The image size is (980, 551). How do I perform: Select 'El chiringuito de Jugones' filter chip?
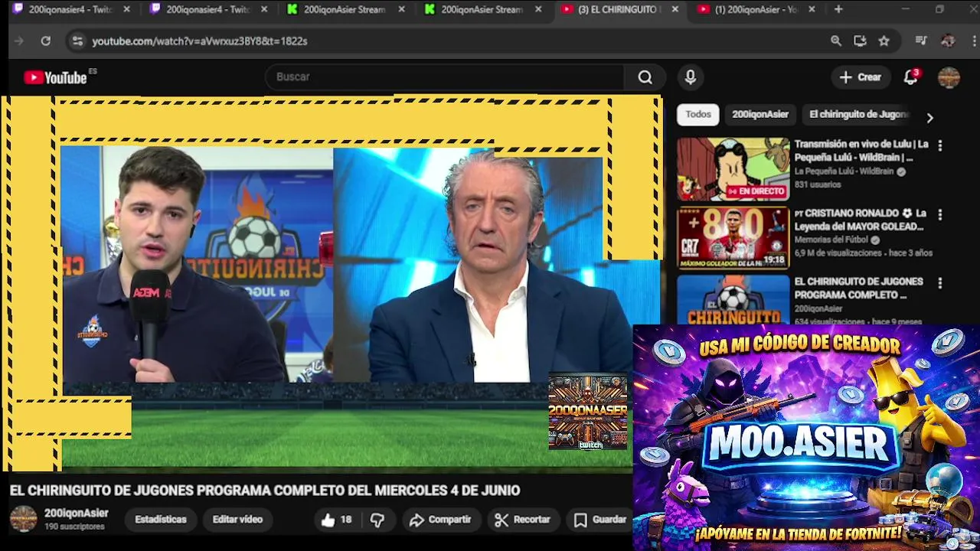[857, 114]
